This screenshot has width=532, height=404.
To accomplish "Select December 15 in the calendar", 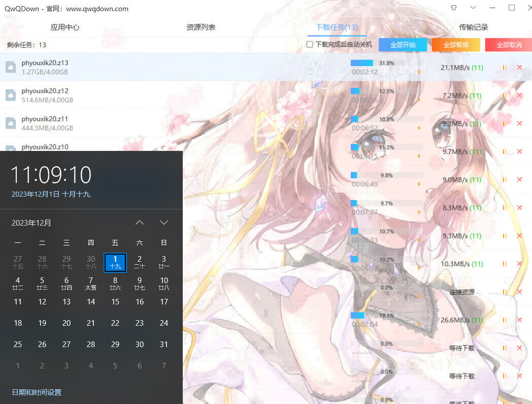I will point(115,302).
